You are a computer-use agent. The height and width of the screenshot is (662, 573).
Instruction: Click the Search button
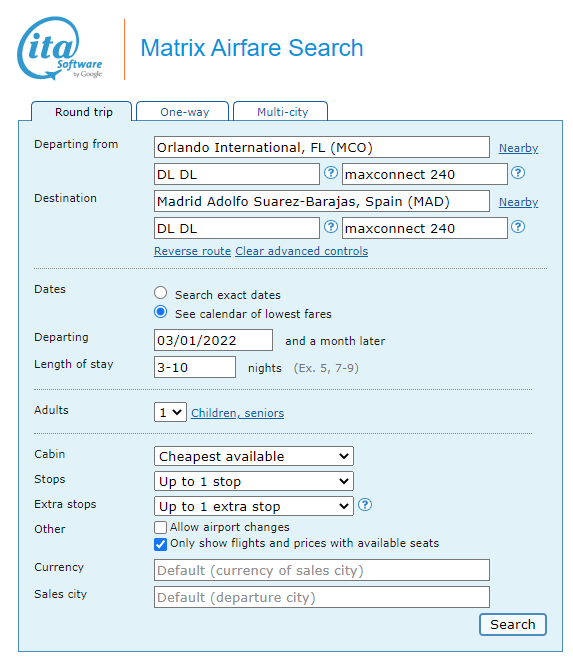[513, 624]
